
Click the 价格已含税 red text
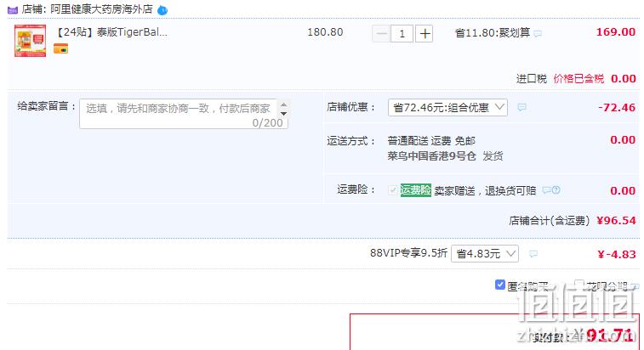578,78
